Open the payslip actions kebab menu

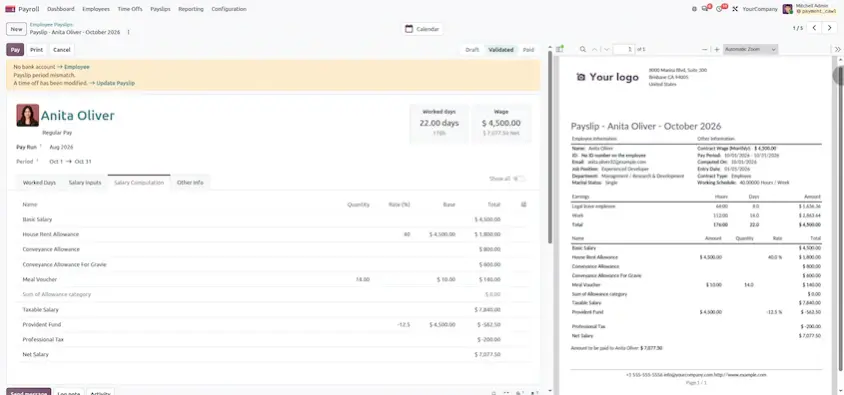[128, 32]
